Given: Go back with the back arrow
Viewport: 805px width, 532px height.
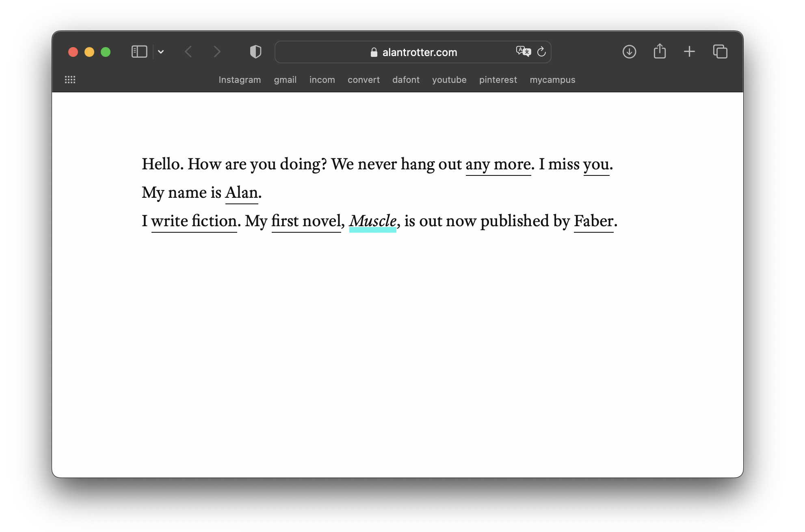Looking at the screenshot, I should 188,52.
